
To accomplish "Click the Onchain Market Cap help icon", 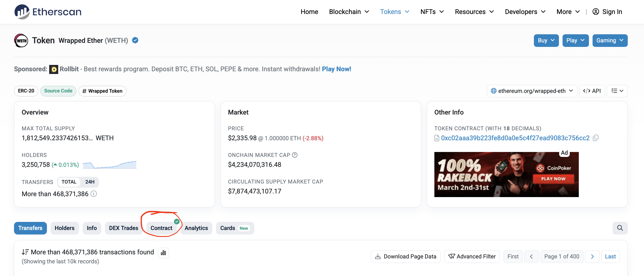I will pos(295,155).
